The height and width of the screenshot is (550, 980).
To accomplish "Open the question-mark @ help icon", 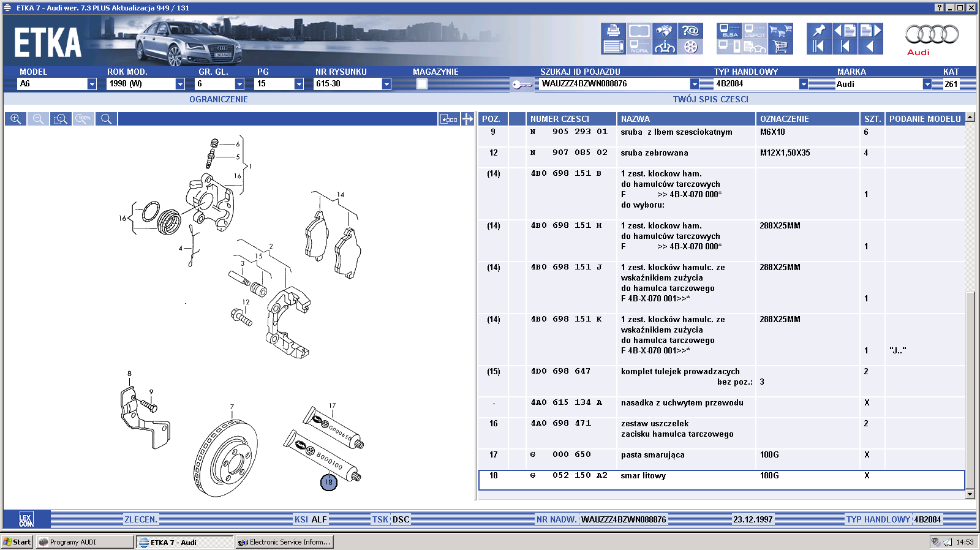I will [x=690, y=31].
